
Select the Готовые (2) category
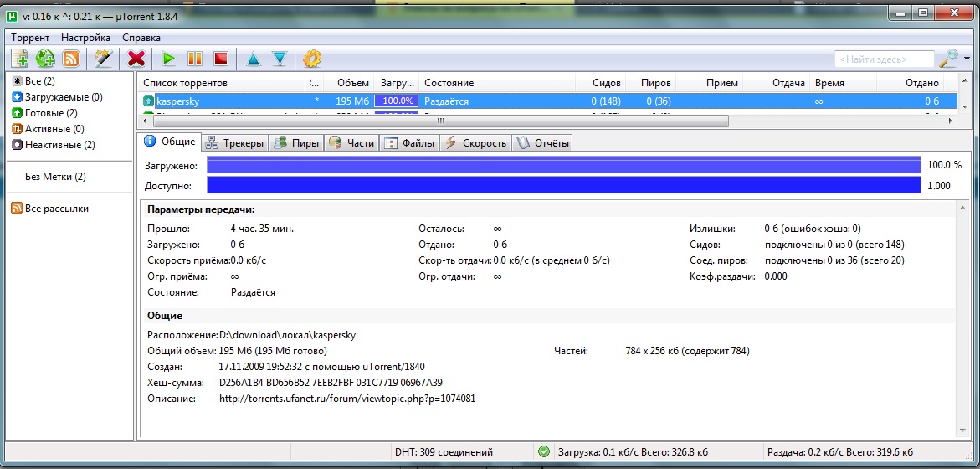[51, 113]
